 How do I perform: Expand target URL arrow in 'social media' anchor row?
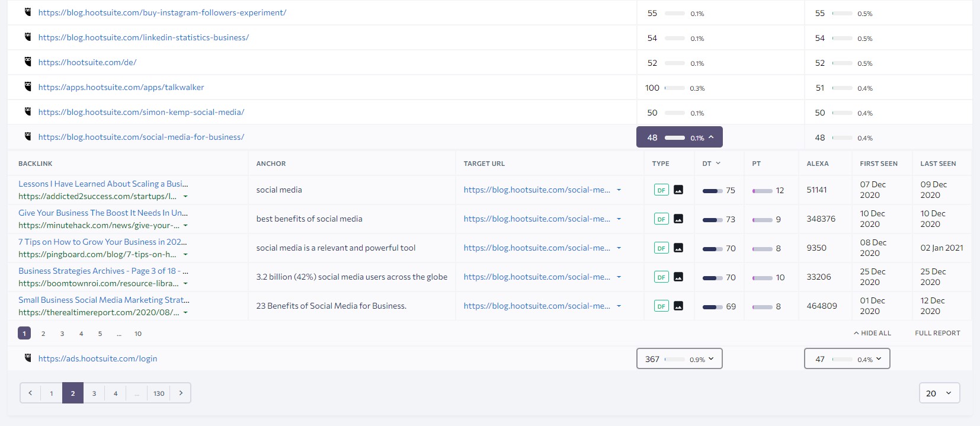pos(619,190)
